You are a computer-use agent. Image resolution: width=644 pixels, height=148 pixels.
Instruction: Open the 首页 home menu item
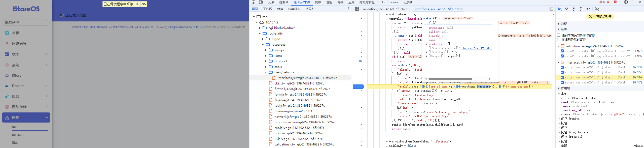coord(16,33)
